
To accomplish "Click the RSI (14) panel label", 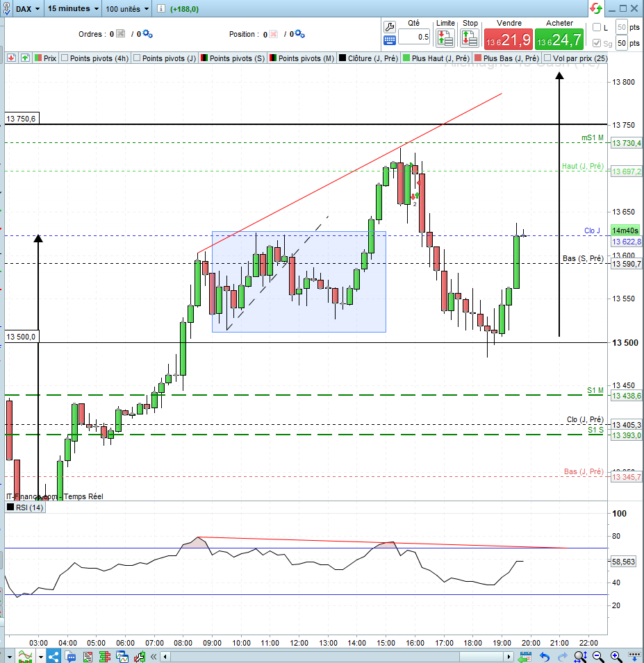I will click(26, 507).
